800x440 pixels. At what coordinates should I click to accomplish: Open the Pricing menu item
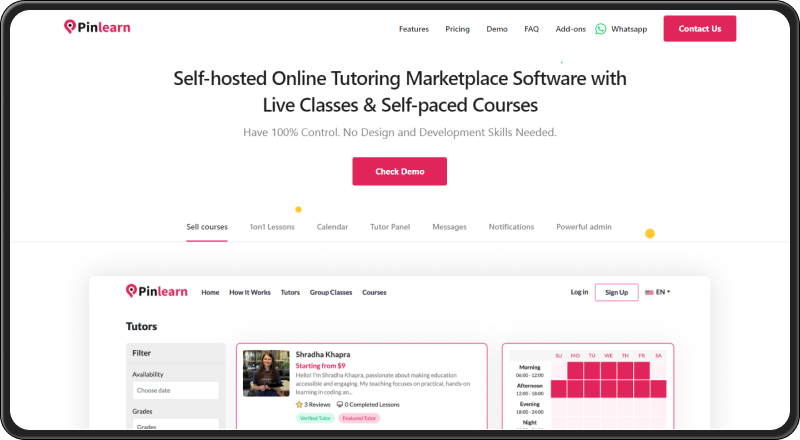click(457, 29)
